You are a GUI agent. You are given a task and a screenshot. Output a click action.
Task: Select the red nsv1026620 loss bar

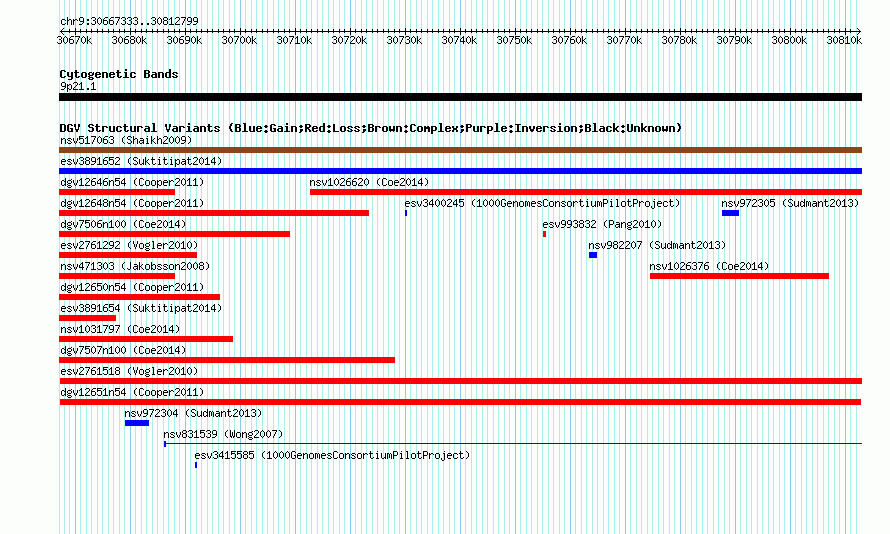click(x=586, y=192)
